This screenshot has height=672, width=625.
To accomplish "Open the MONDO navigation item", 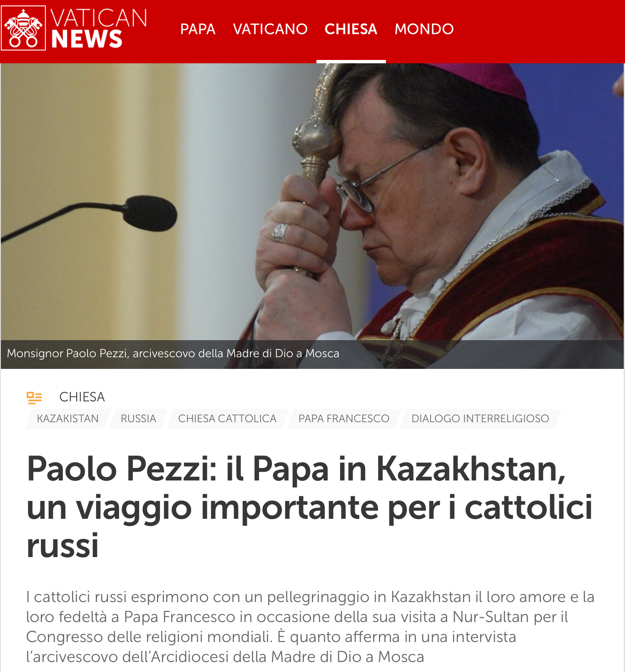I will (x=424, y=29).
